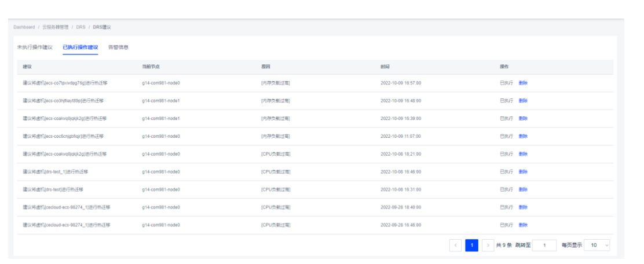
Task: Click 内存负载过高 in 16:57:00 row
Action: [x=276, y=83]
